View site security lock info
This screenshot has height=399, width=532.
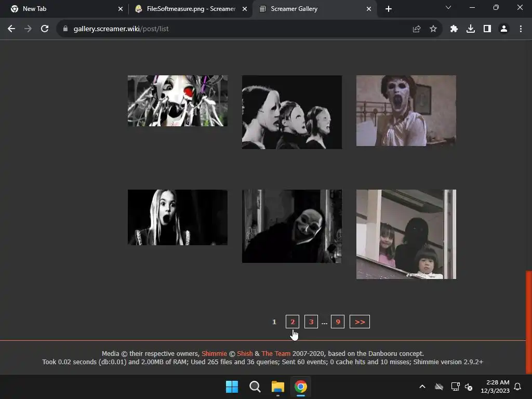[65, 29]
